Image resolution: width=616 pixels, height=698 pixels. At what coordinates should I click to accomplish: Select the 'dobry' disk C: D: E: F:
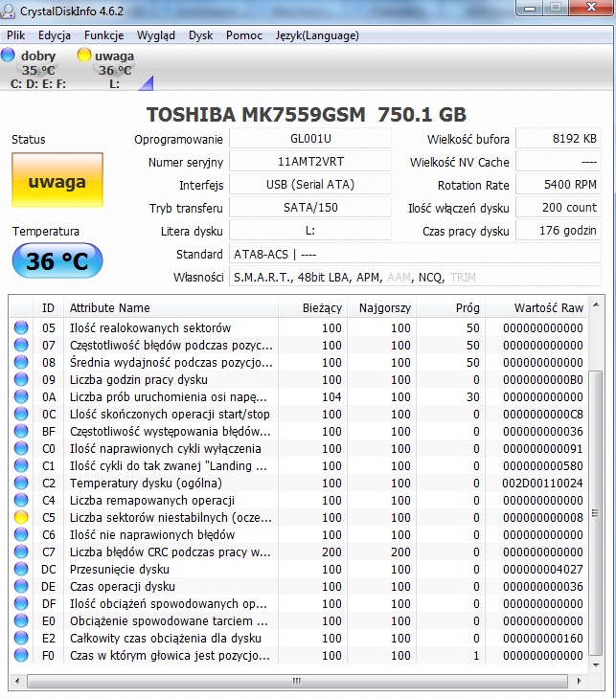click(x=34, y=69)
